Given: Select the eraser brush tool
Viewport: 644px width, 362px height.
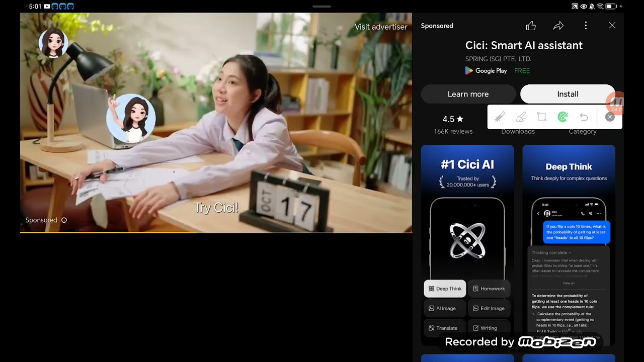Looking at the screenshot, I should coord(521,117).
